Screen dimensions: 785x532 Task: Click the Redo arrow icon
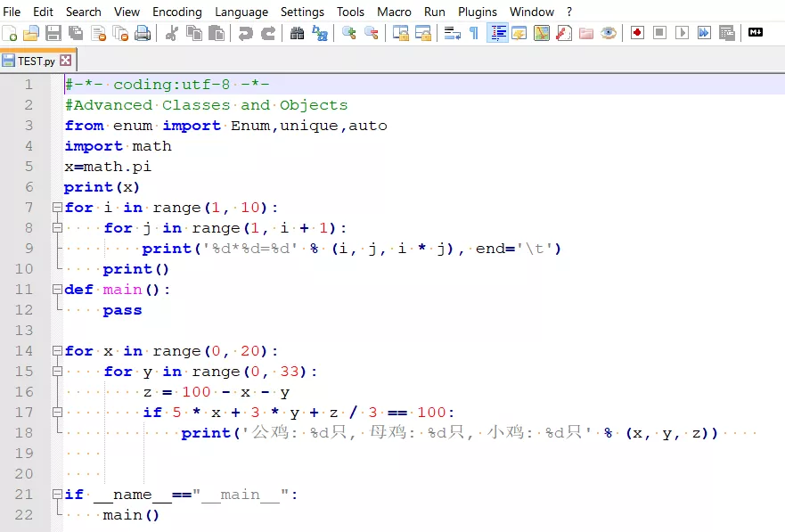coord(268,34)
